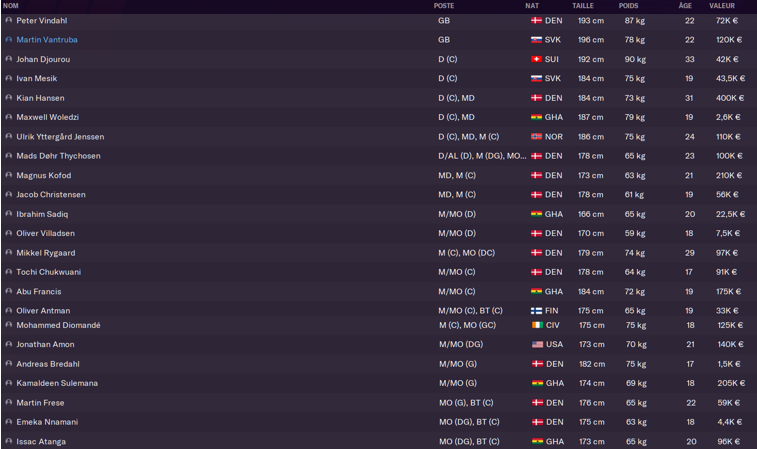Click the person icon beside Peter Vindahl
757x449 pixels.
click(x=8, y=20)
